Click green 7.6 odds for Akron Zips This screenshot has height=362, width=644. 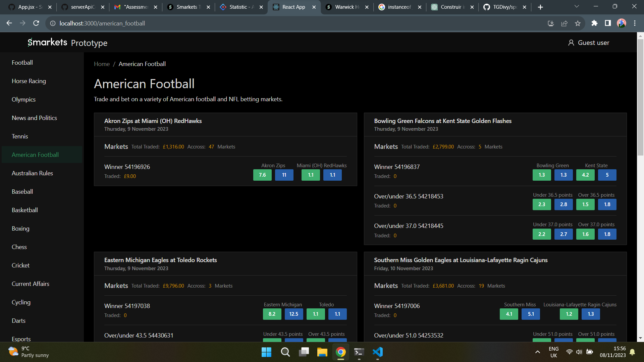[262, 175]
